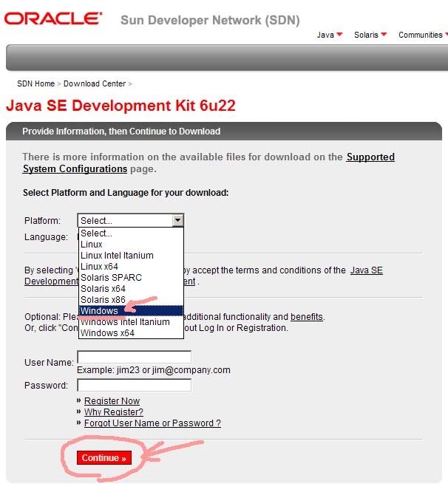
Task: Open the Solaris navigation menu
Action: pos(370,35)
